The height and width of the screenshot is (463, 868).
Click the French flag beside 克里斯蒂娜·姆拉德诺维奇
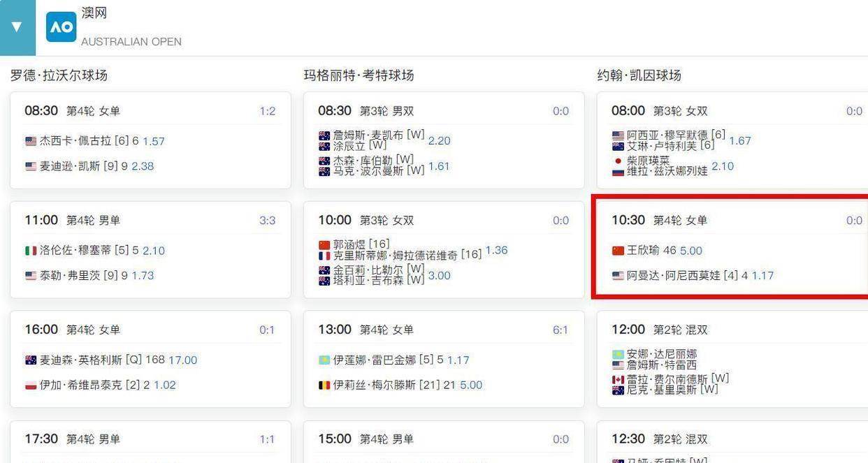(324, 256)
